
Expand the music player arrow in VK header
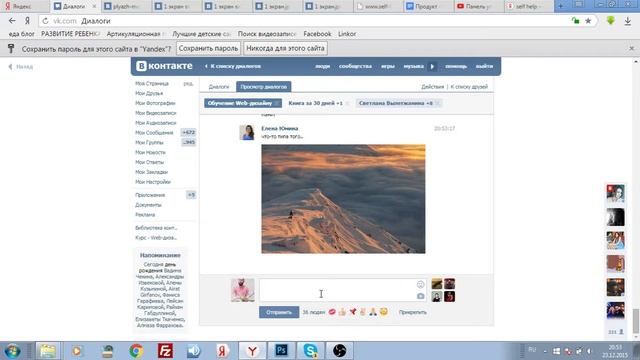click(432, 66)
